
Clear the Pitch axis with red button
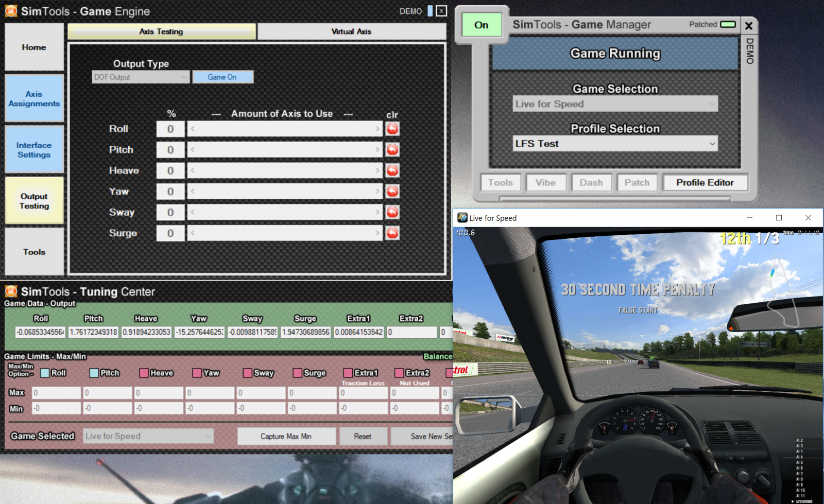click(x=392, y=150)
